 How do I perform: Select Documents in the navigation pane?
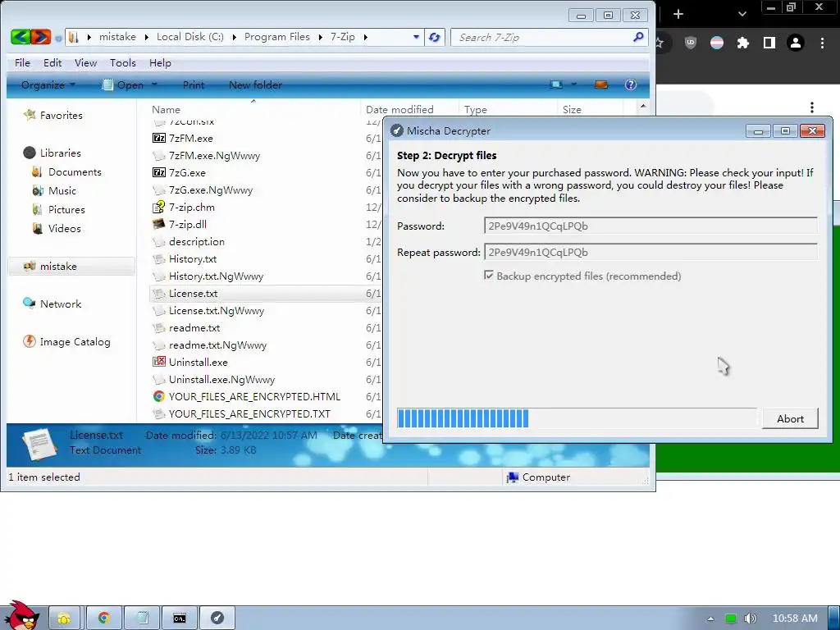[75, 172]
